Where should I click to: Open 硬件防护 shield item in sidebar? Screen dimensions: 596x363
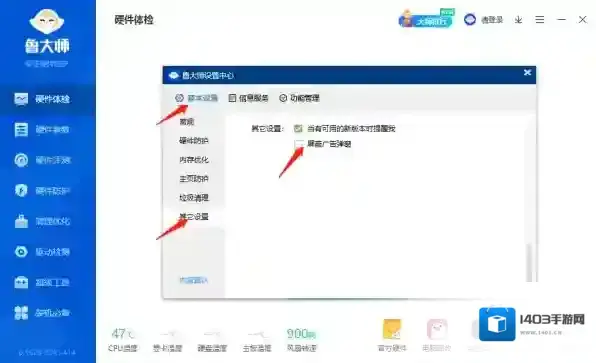point(42,190)
